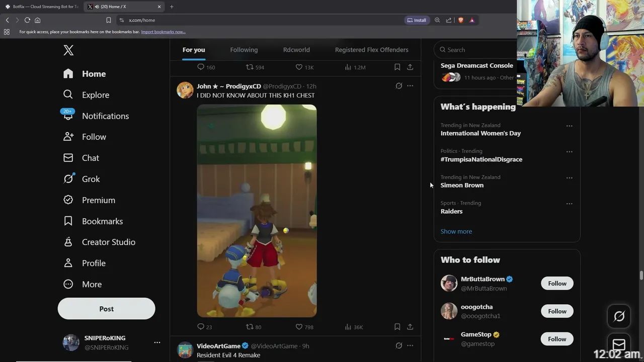Follow MrButtaBrown
The width and height of the screenshot is (644, 362).
557,283
